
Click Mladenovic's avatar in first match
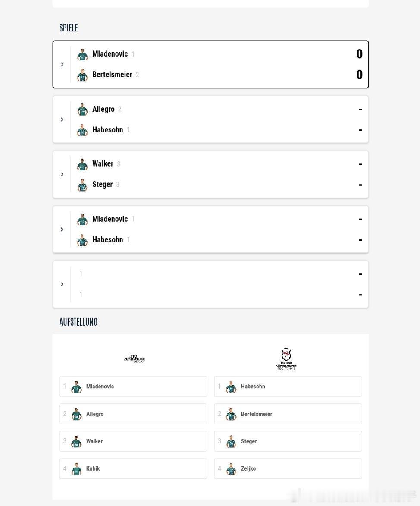click(82, 54)
